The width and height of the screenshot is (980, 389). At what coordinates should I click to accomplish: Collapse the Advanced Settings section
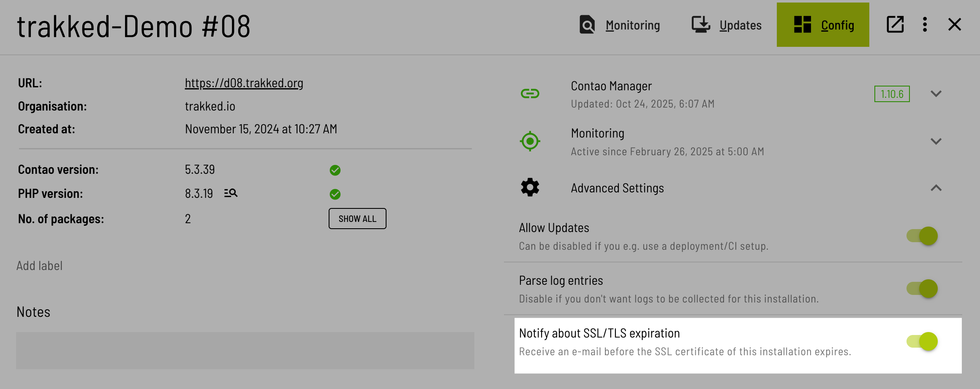(x=936, y=188)
